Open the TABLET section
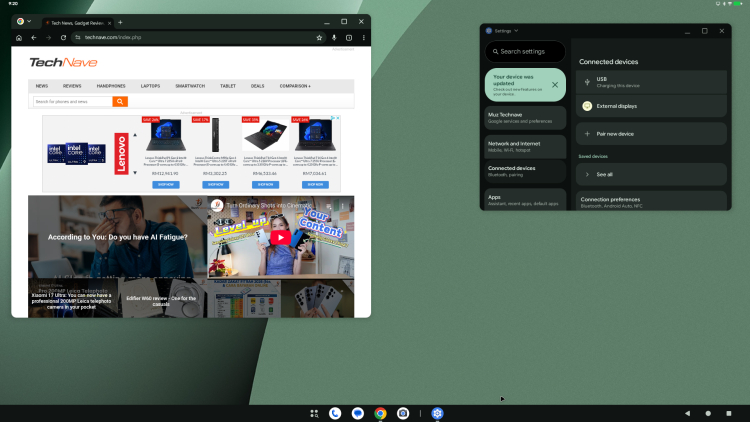Image resolution: width=750 pixels, height=422 pixels. point(228,86)
